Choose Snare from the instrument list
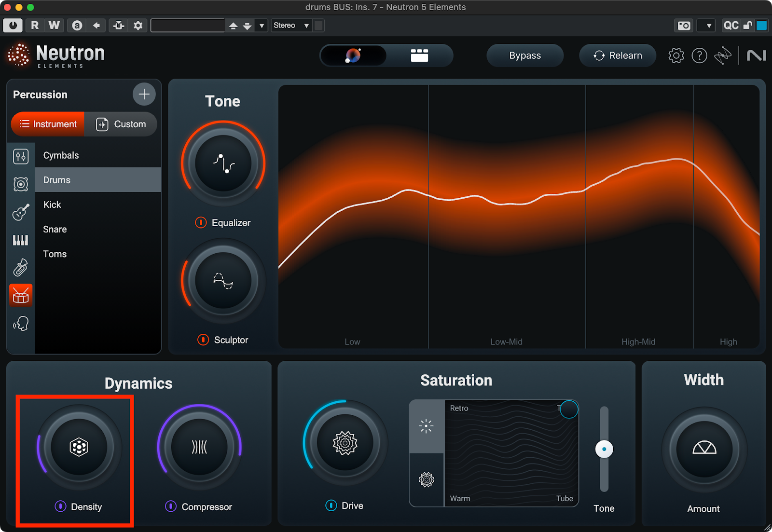The width and height of the screenshot is (772, 532). pos(98,229)
